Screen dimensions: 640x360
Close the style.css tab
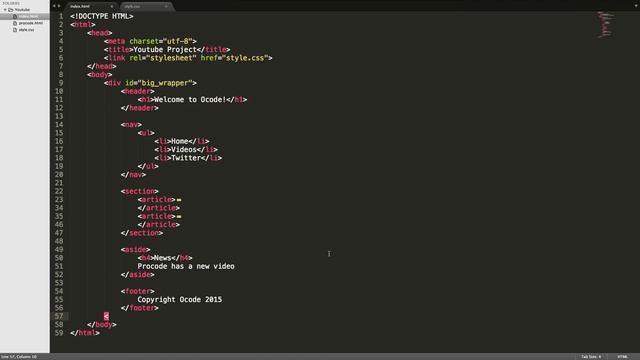pyautogui.click(x=166, y=7)
